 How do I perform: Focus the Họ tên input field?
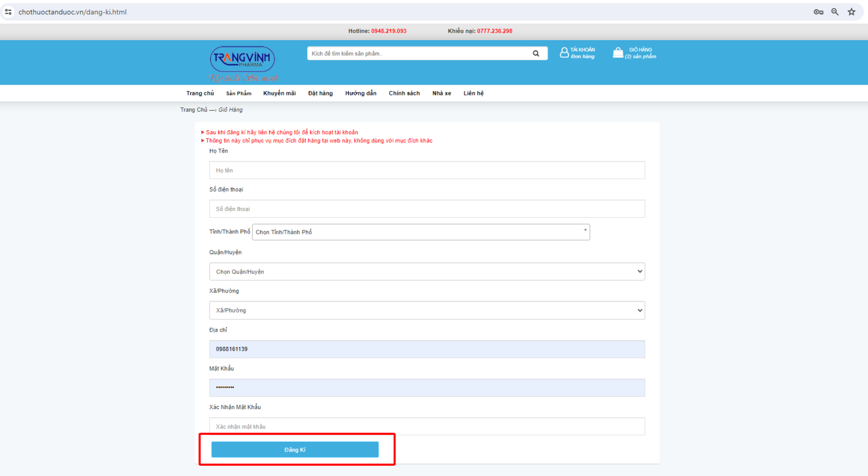pos(427,170)
